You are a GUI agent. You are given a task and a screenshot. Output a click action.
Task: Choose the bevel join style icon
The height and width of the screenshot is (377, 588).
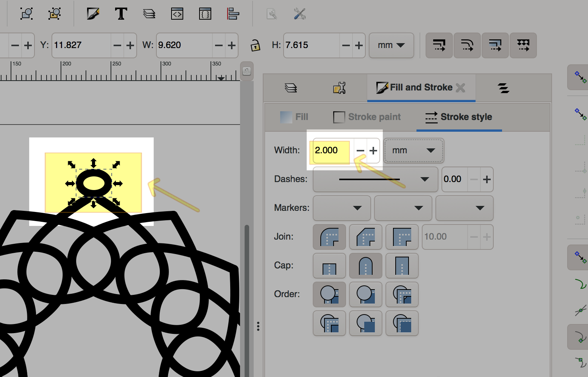pos(365,237)
